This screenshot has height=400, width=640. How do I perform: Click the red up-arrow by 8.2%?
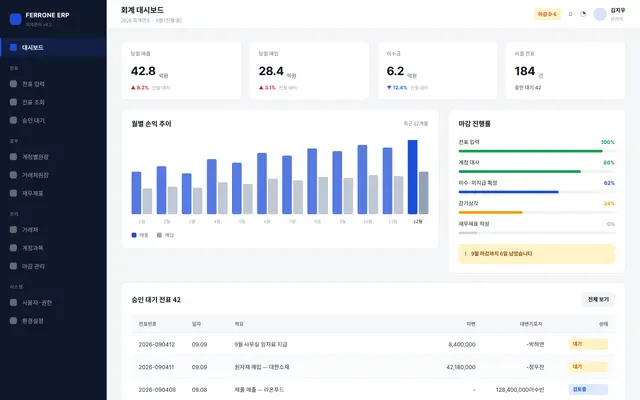tap(133, 87)
